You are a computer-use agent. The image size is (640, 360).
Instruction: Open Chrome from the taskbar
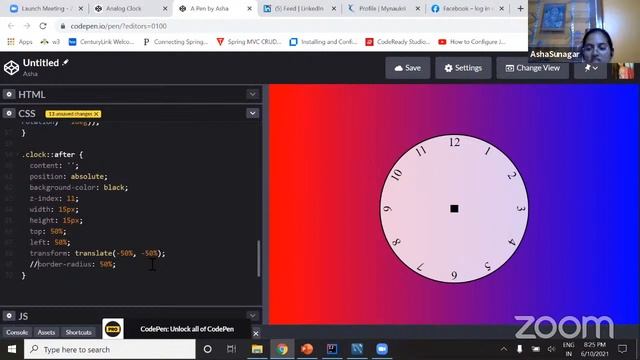tap(282, 349)
